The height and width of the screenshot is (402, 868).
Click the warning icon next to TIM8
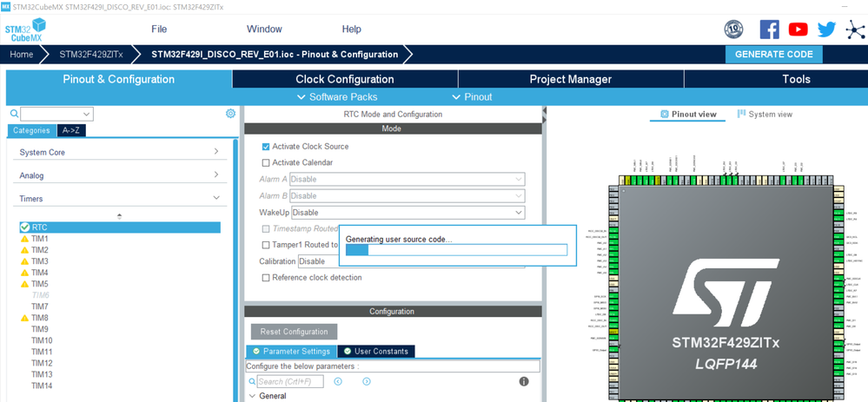[x=24, y=318]
